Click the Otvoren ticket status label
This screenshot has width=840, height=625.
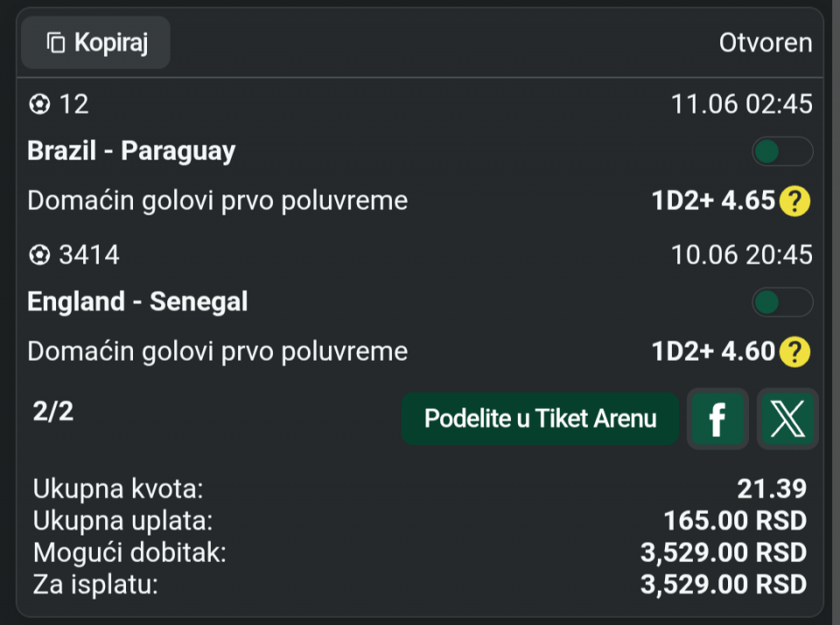tap(766, 43)
